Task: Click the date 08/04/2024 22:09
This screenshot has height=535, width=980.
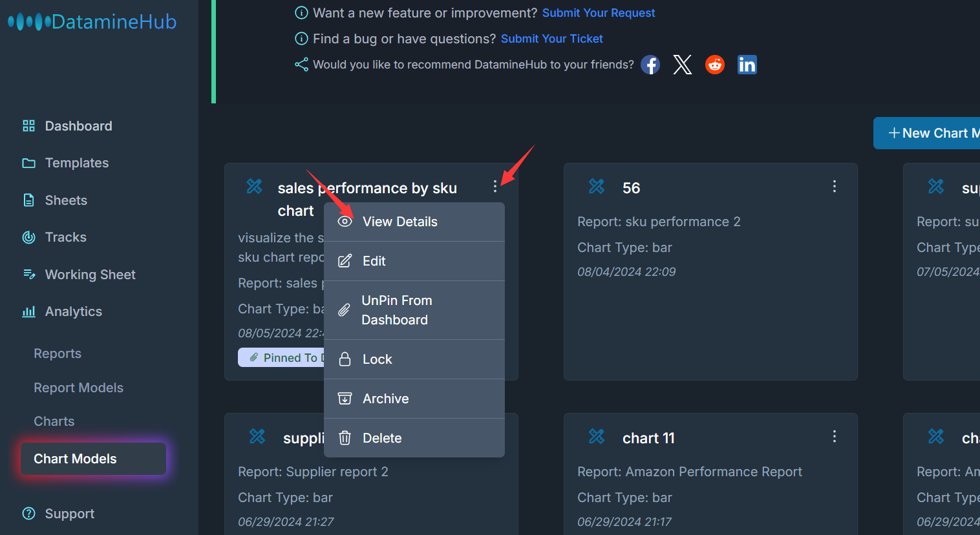Action: (x=626, y=272)
